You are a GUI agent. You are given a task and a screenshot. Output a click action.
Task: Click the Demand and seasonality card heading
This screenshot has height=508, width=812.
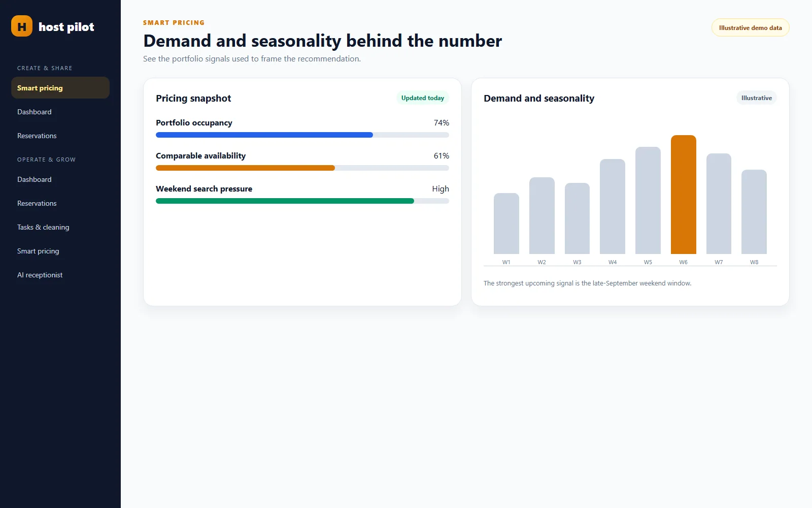(x=539, y=99)
